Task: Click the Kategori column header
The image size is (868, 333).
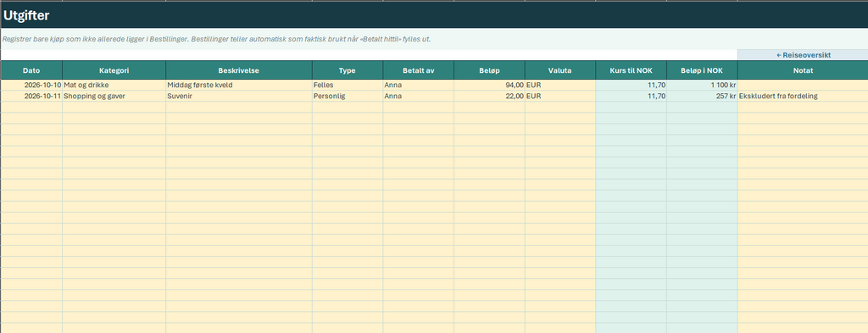Action: 114,70
